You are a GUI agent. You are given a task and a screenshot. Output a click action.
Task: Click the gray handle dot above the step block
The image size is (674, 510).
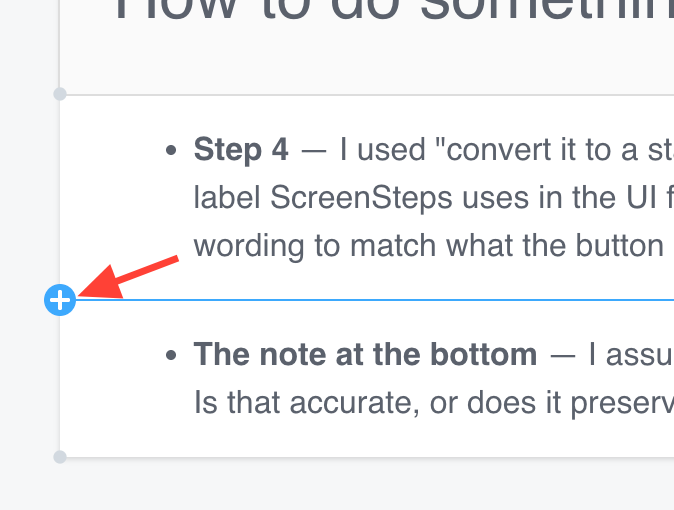coord(60,94)
